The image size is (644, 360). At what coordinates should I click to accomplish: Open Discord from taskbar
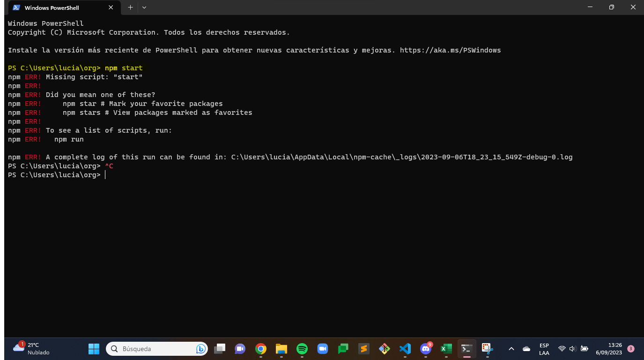click(x=426, y=349)
